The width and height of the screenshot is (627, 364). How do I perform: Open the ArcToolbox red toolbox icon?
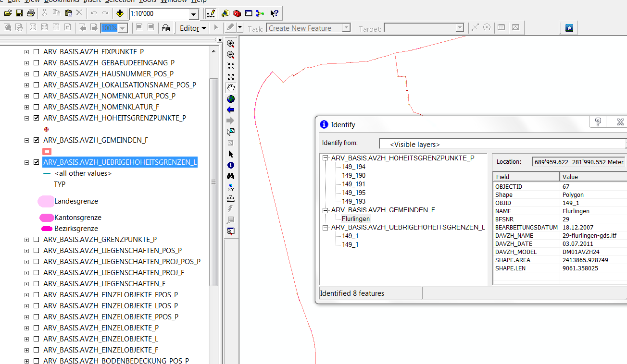coord(238,13)
